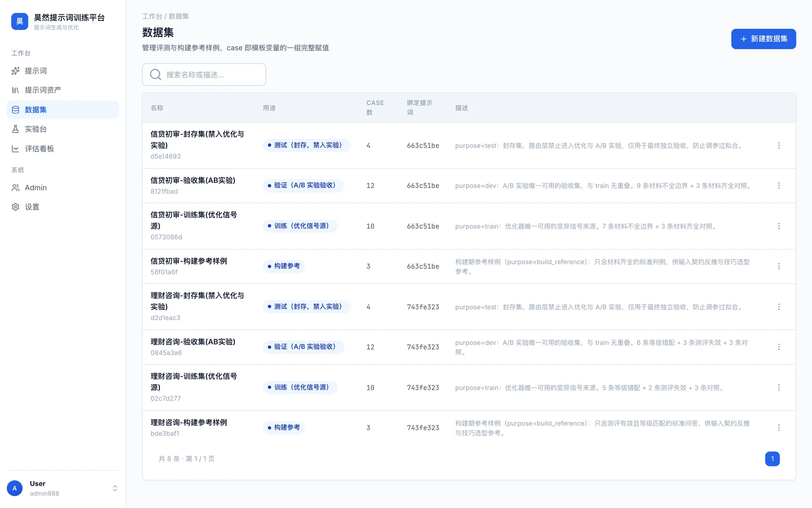Open more actions for 信贷初审-验收集 row
This screenshot has height=508, width=812.
[x=779, y=186]
